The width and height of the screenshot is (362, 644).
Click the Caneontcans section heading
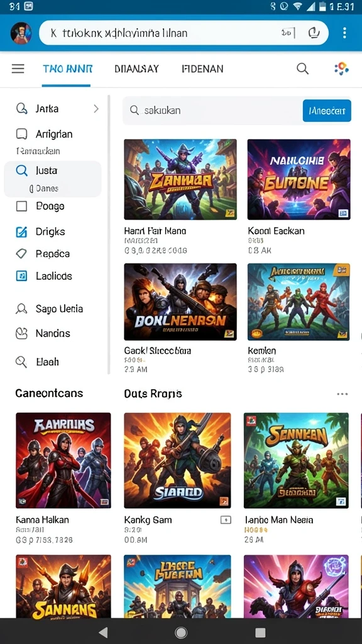tap(49, 393)
